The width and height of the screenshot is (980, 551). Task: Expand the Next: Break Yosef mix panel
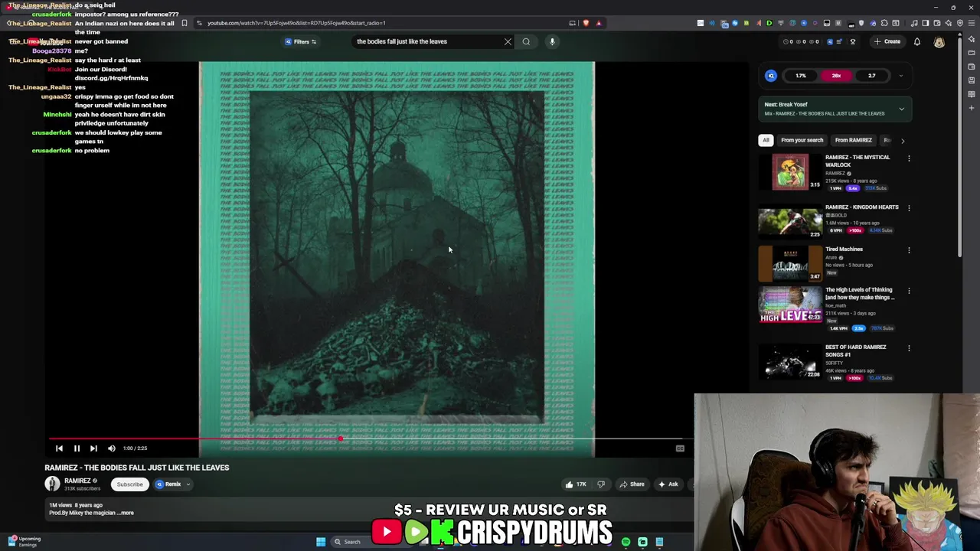click(x=901, y=109)
